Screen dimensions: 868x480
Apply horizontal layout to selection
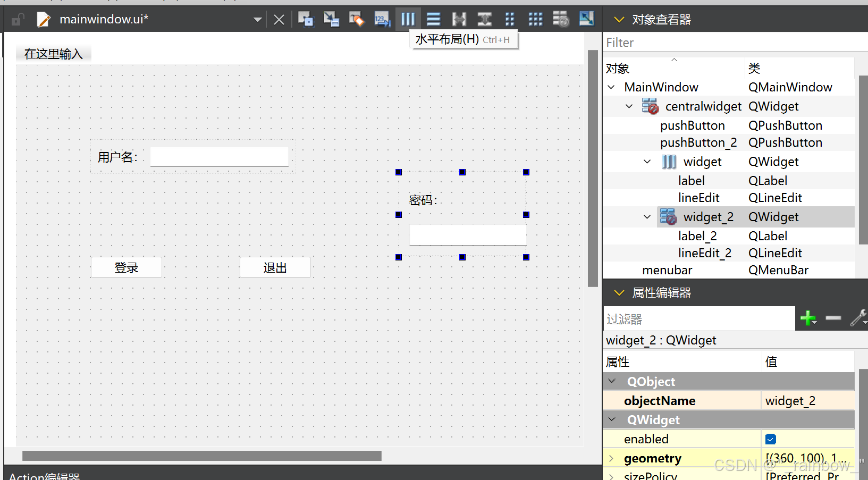[x=408, y=19]
